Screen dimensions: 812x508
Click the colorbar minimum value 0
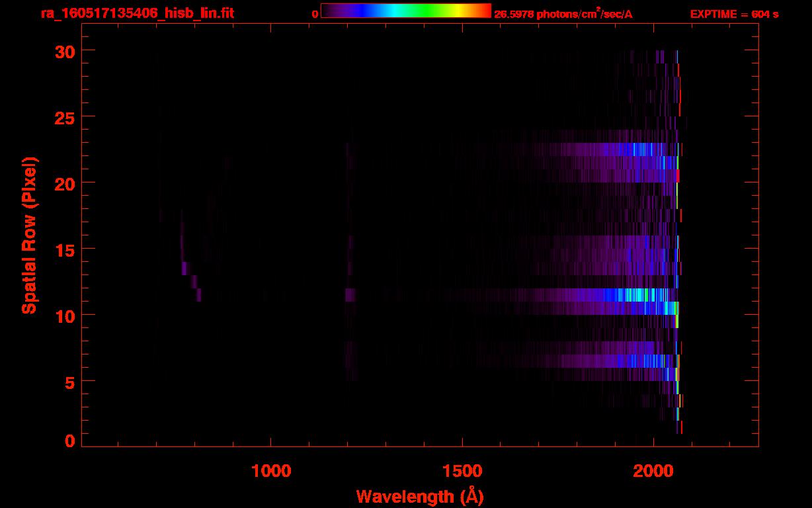315,14
